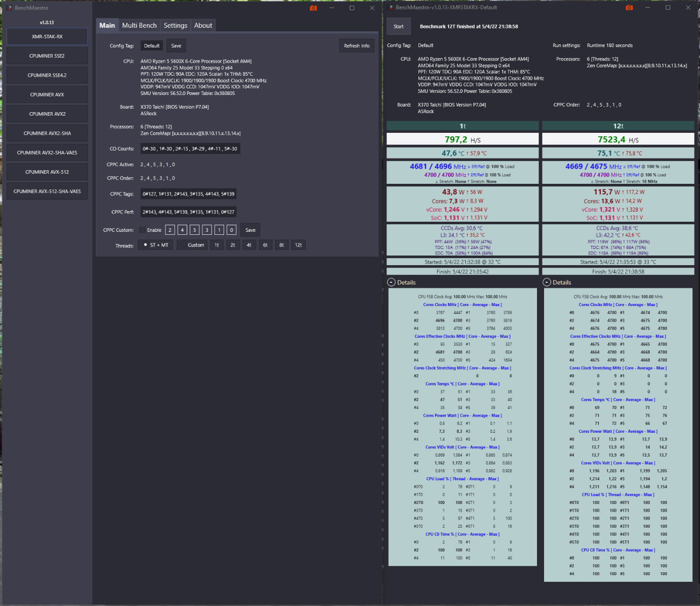The height and width of the screenshot is (606, 700).
Task: Click Benchmark 12T finished status text
Action: coord(469,26)
